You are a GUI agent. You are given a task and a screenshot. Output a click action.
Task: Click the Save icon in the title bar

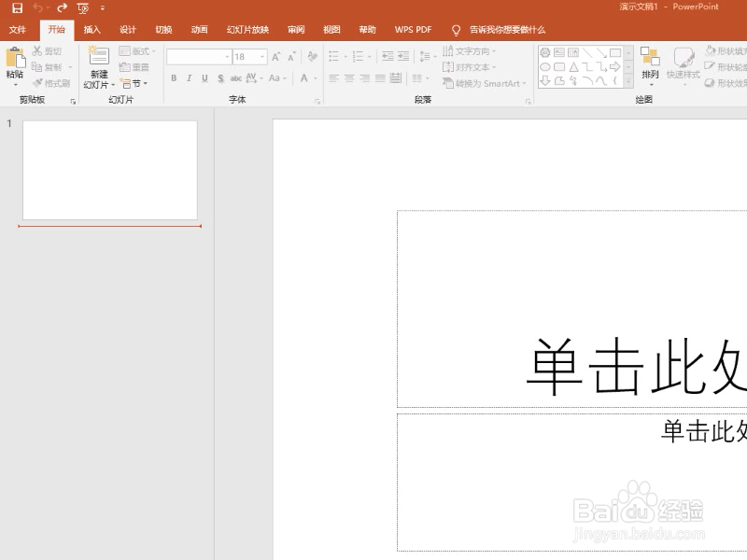pyautogui.click(x=17, y=7)
